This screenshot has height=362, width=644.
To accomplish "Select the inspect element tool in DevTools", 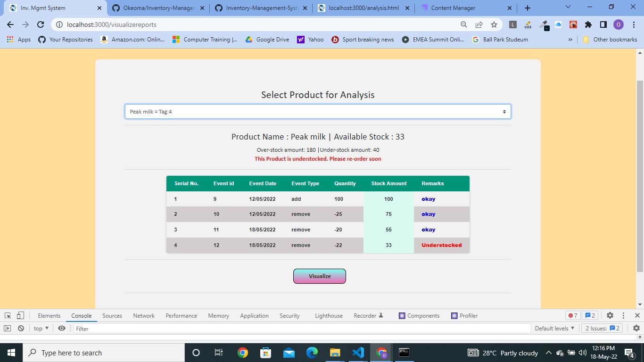I will tap(8, 315).
